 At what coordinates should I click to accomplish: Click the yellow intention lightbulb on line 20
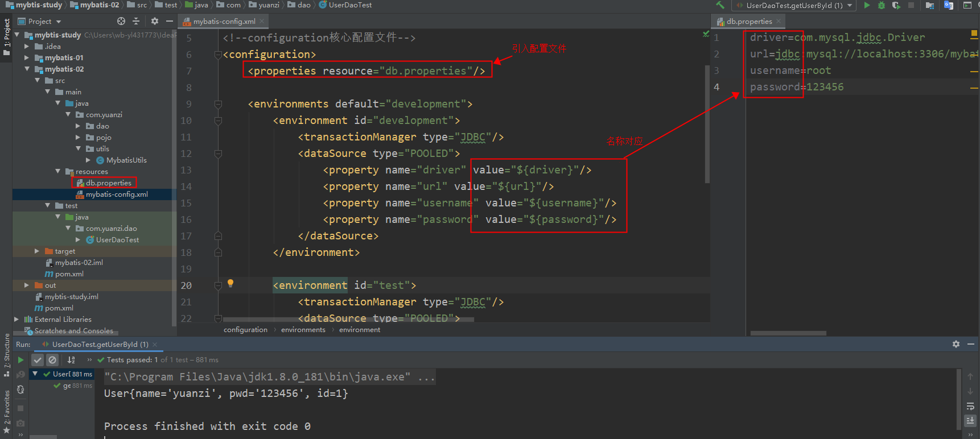tap(230, 283)
